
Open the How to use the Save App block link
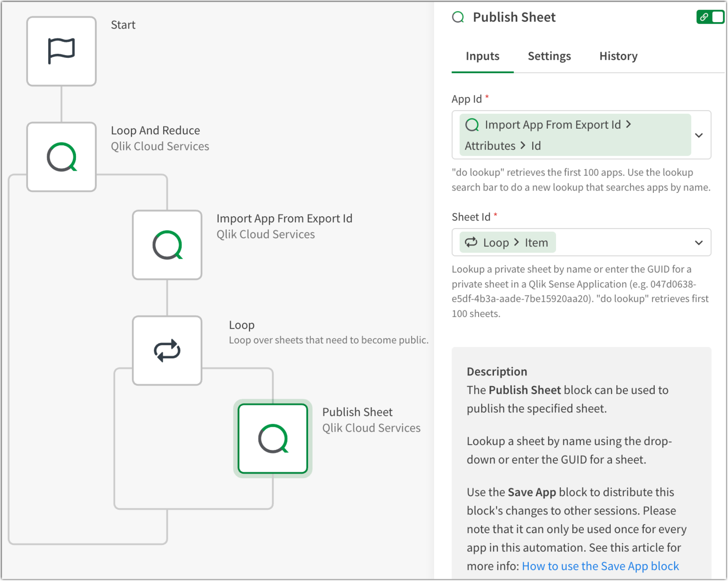pyautogui.click(x=600, y=566)
